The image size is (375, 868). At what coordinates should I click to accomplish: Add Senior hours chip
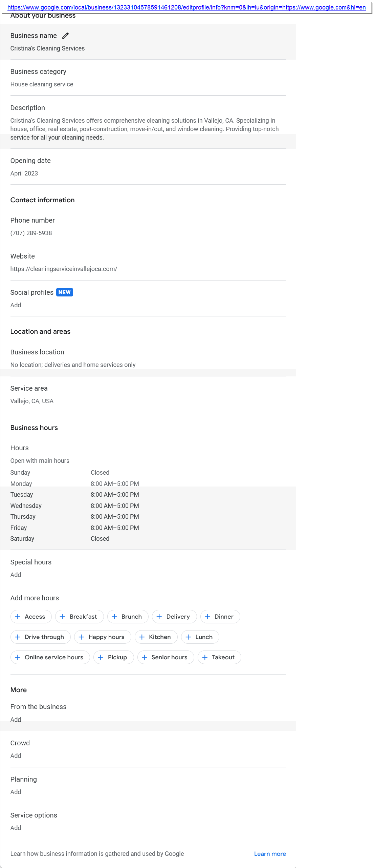[x=166, y=657]
